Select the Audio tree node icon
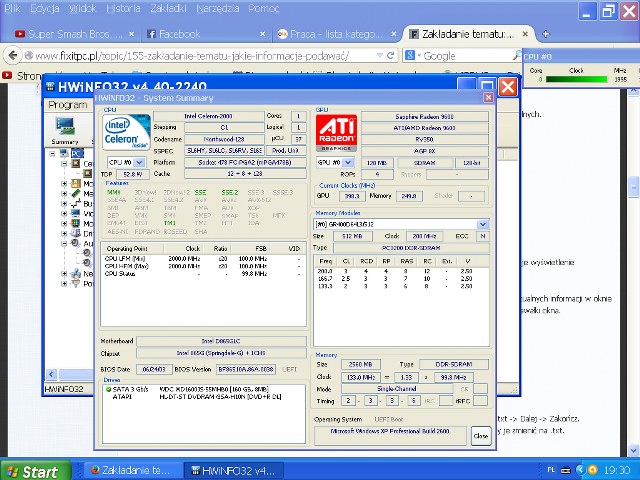The width and height of the screenshot is (640, 480). pyautogui.click(x=76, y=243)
